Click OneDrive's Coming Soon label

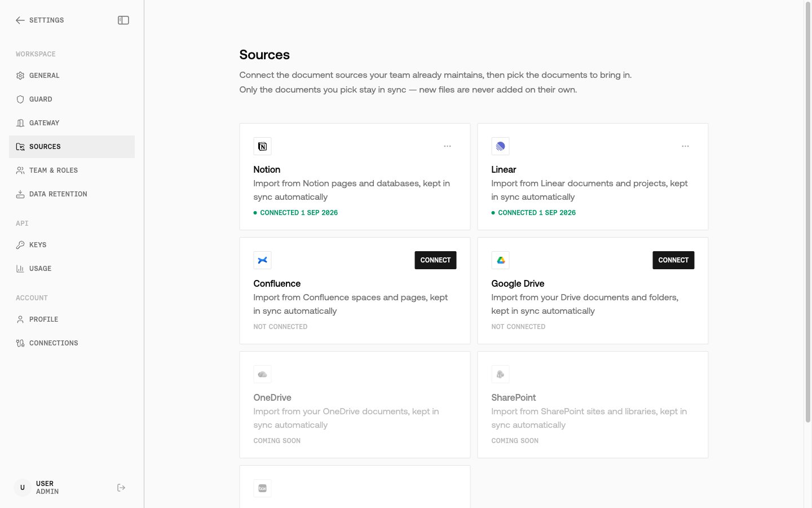[277, 441]
